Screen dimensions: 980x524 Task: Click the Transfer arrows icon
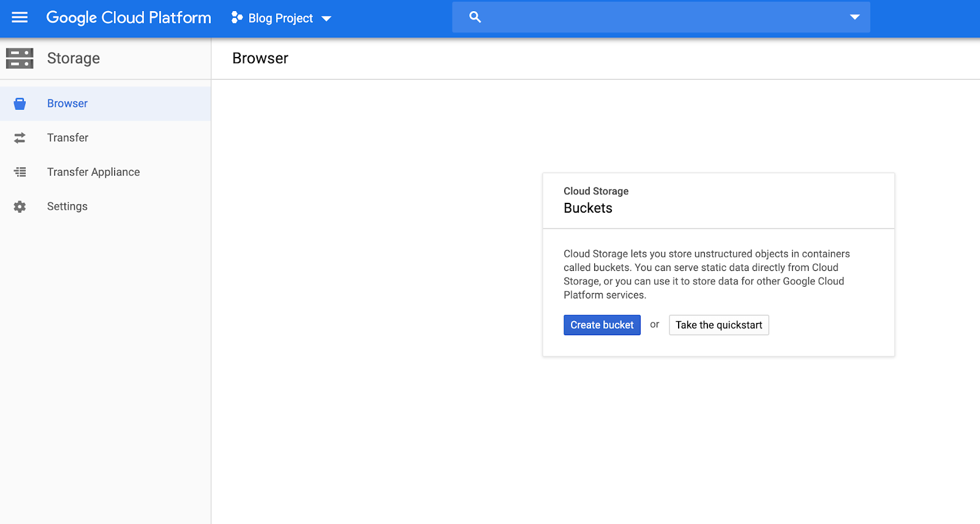tap(20, 138)
